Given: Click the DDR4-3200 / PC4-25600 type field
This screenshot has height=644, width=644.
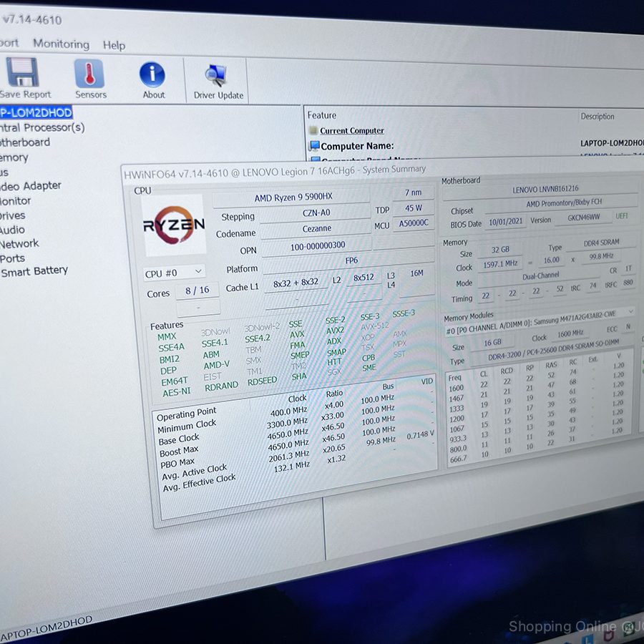Looking at the screenshot, I should tap(552, 350).
